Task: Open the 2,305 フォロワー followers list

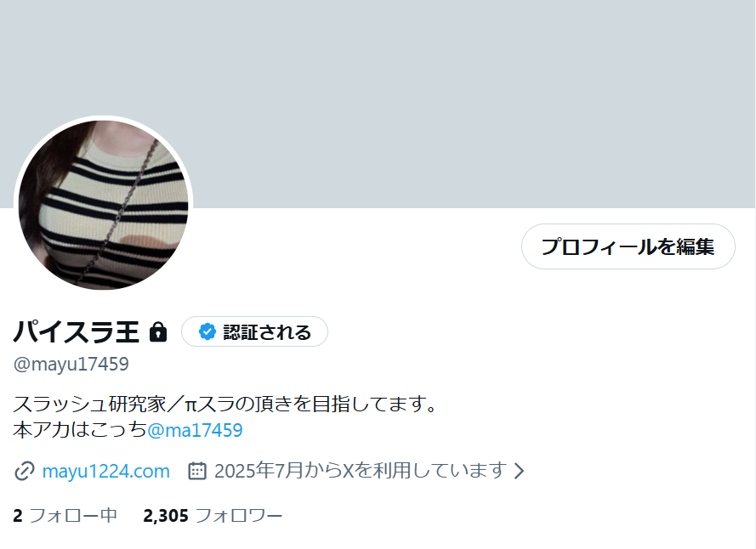Action: tap(213, 516)
